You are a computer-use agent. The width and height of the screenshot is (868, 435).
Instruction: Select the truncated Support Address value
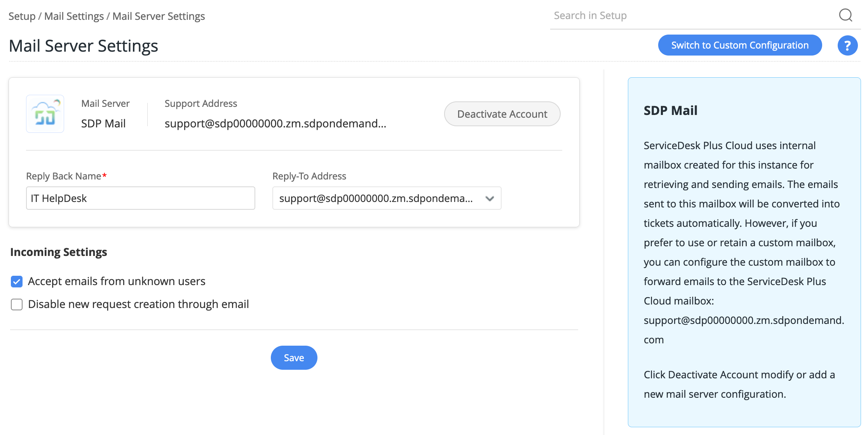[275, 124]
